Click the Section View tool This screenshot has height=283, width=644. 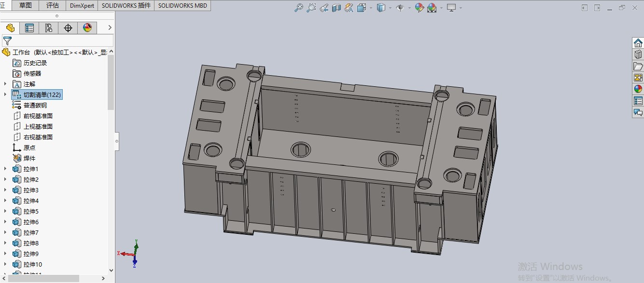click(336, 8)
